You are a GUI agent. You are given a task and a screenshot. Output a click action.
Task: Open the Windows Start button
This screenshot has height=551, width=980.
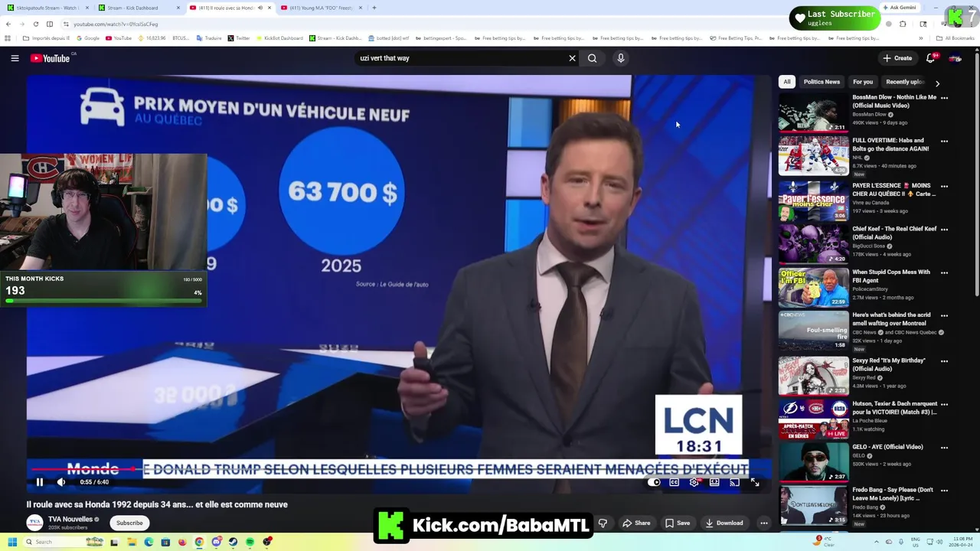[x=12, y=542]
